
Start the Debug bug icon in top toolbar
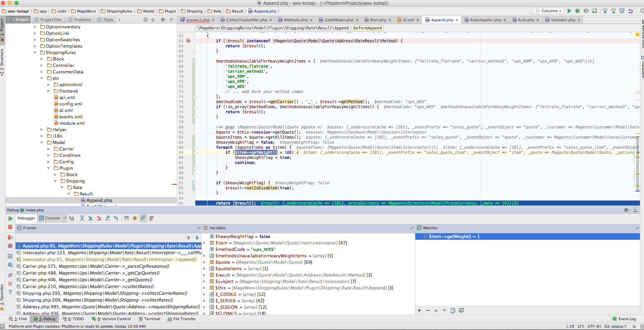tap(577, 11)
